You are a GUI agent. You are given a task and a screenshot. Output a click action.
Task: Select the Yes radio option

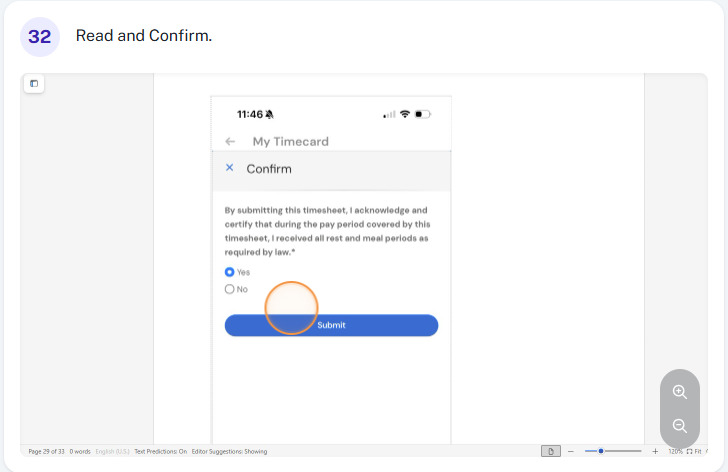pyautogui.click(x=229, y=272)
